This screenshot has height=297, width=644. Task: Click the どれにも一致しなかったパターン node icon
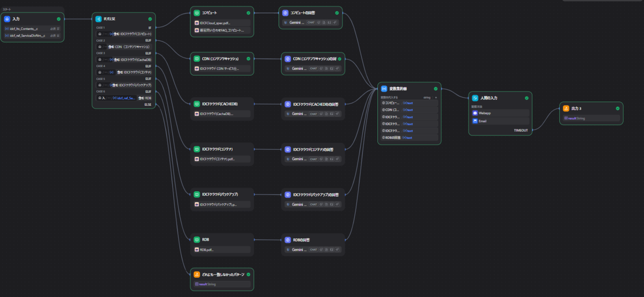(x=196, y=274)
